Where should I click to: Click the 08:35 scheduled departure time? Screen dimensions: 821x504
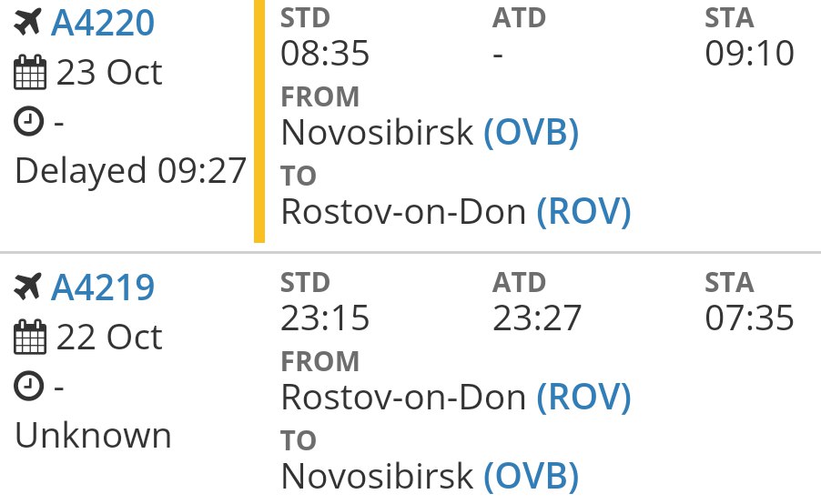click(x=325, y=53)
